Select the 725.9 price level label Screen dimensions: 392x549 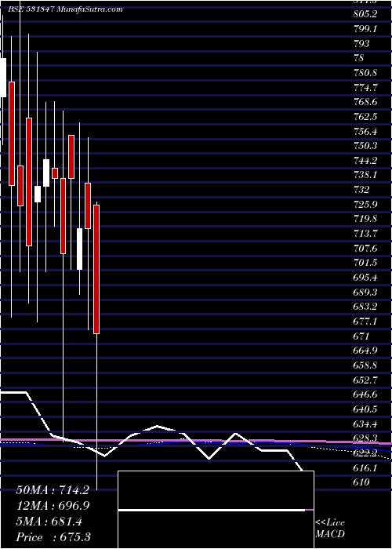tap(365, 205)
